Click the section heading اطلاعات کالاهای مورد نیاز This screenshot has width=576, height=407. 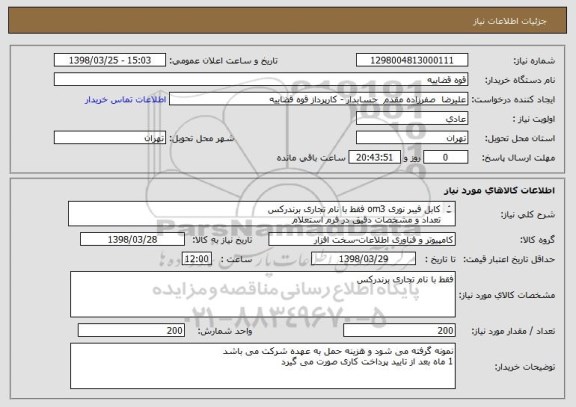point(500,190)
